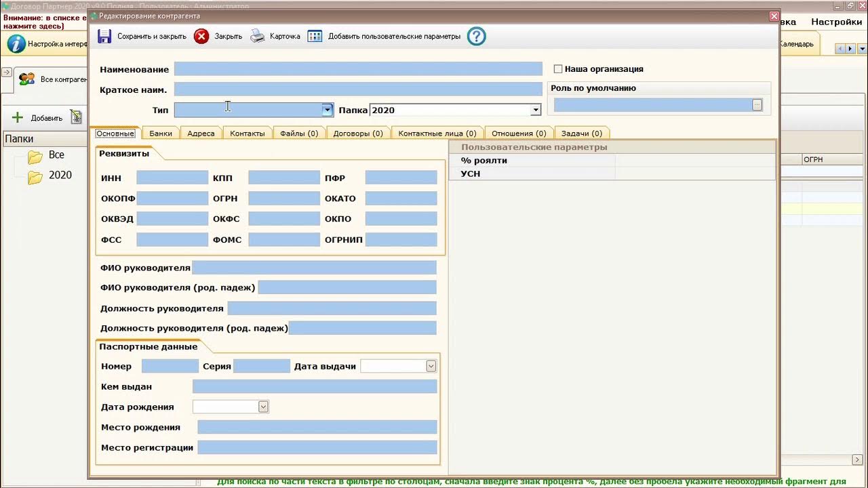Click the passport Номер field
868x488 pixels.
pyautogui.click(x=170, y=366)
